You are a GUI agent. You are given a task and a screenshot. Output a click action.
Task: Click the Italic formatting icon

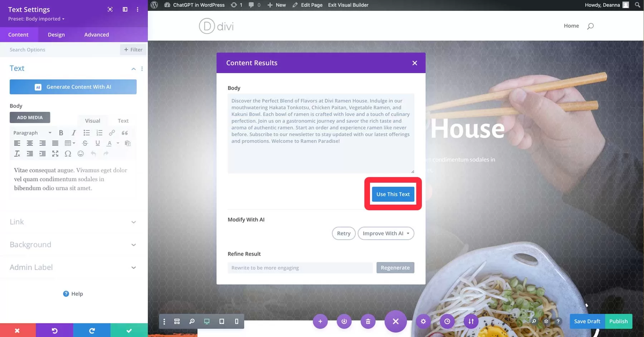click(x=74, y=133)
